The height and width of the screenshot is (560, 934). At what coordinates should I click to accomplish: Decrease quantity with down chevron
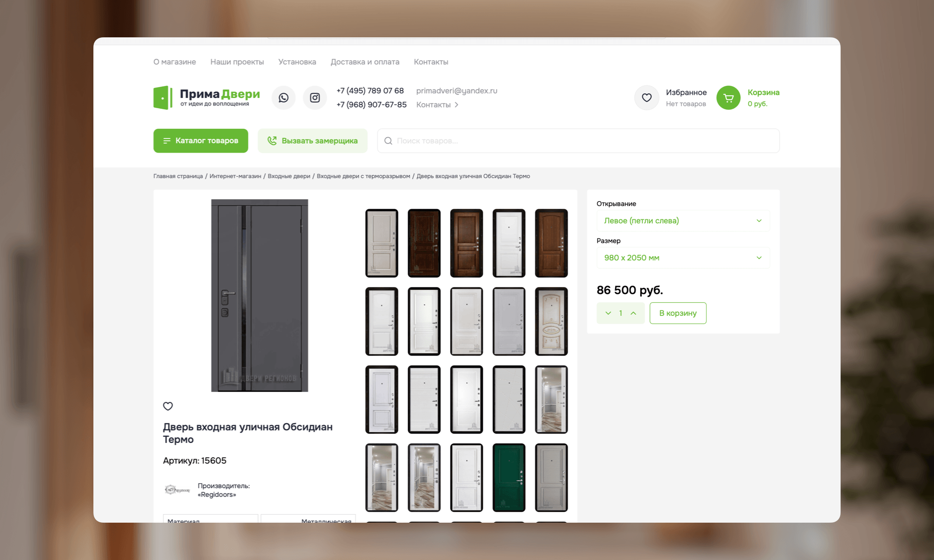point(608,313)
